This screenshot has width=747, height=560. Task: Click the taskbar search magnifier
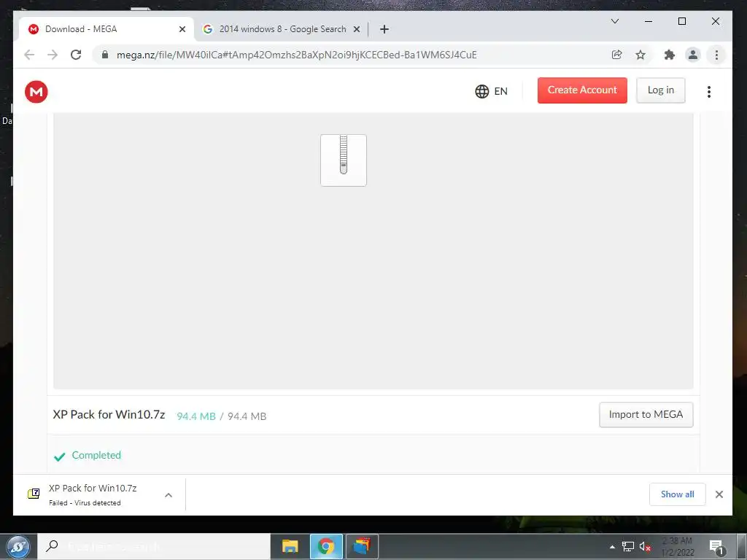click(x=52, y=545)
